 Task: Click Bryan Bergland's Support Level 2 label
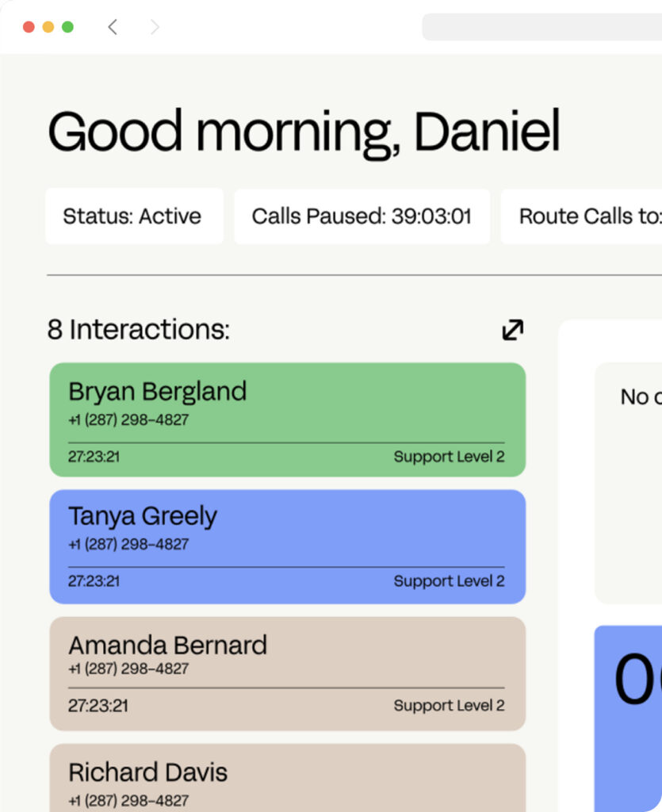(x=449, y=457)
